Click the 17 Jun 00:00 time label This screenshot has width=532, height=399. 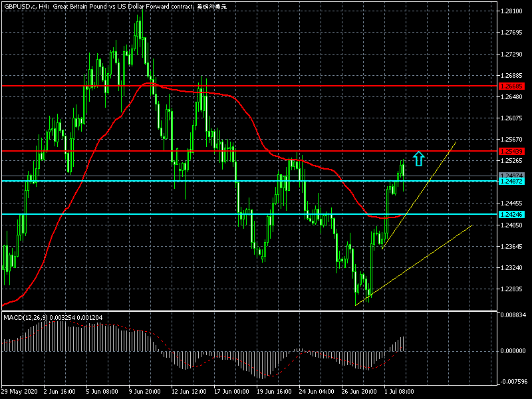click(x=231, y=392)
